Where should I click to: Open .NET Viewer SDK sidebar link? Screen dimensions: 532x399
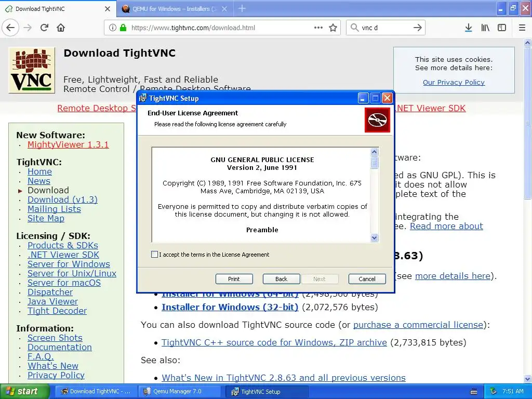point(63,255)
